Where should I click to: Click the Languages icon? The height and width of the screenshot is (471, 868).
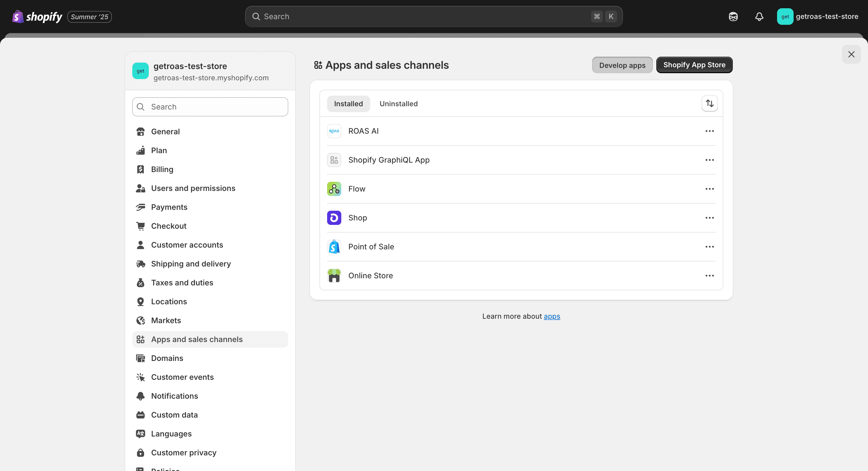pos(141,434)
